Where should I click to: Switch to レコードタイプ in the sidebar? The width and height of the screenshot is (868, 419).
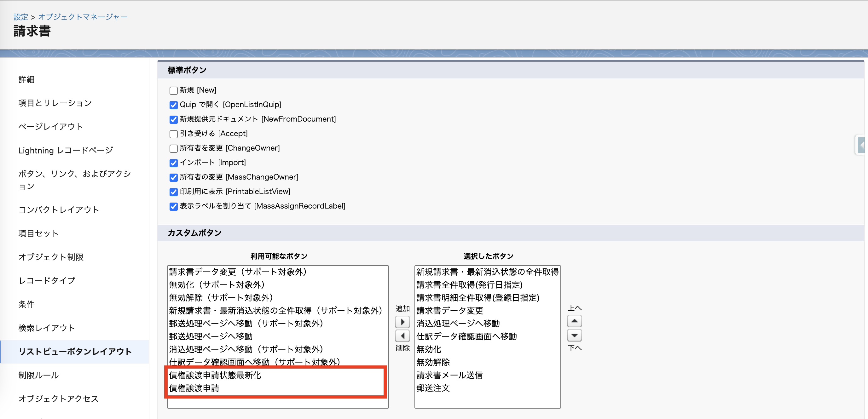47,280
